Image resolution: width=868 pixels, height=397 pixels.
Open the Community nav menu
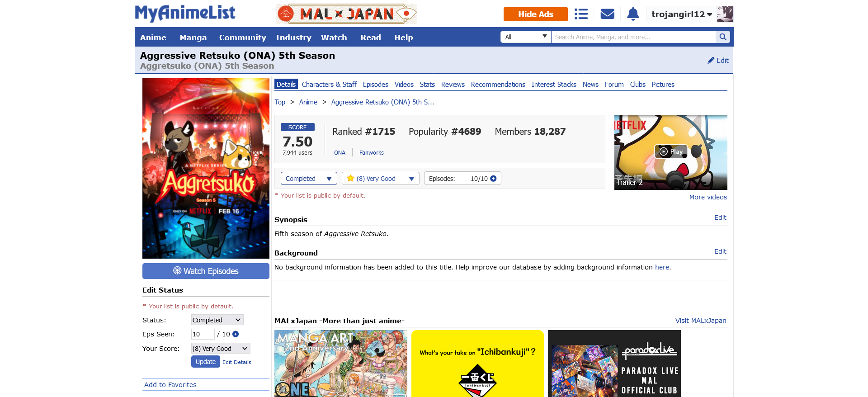[242, 38]
